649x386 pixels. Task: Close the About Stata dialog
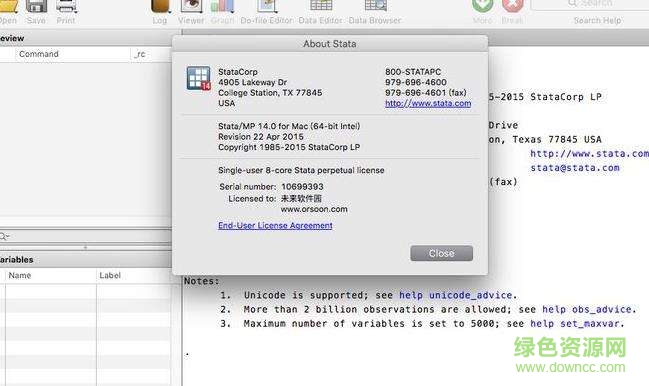(442, 253)
